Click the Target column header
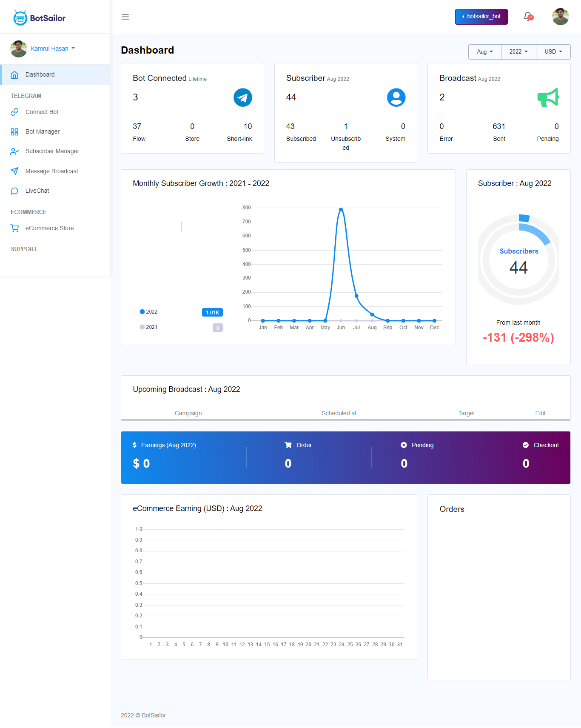Viewport: 581px width, 728px height. [x=467, y=413]
